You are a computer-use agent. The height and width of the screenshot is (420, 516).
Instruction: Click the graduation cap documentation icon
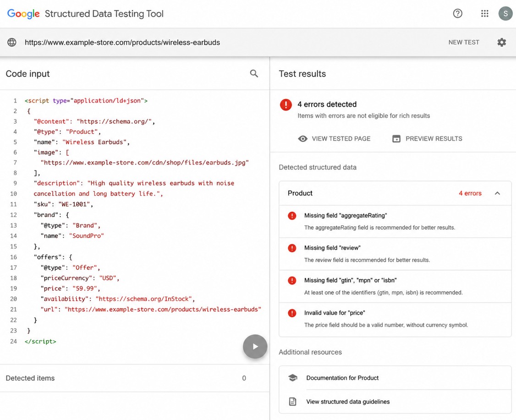pos(292,378)
